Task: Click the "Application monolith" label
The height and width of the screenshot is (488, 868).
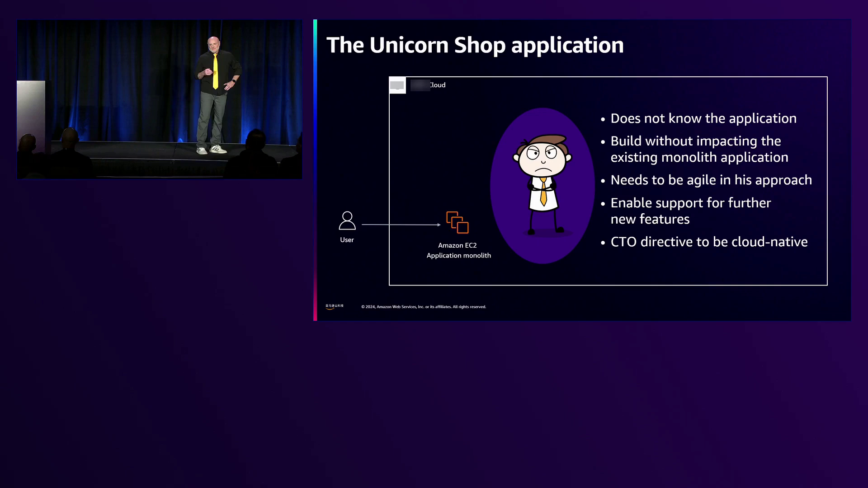Action: coord(459,255)
